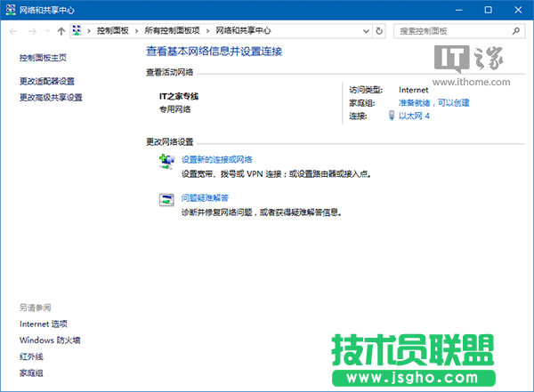This screenshot has width=534, height=392.
Task: Go forward using the forward arrow
Action: pyautogui.click(x=32, y=31)
